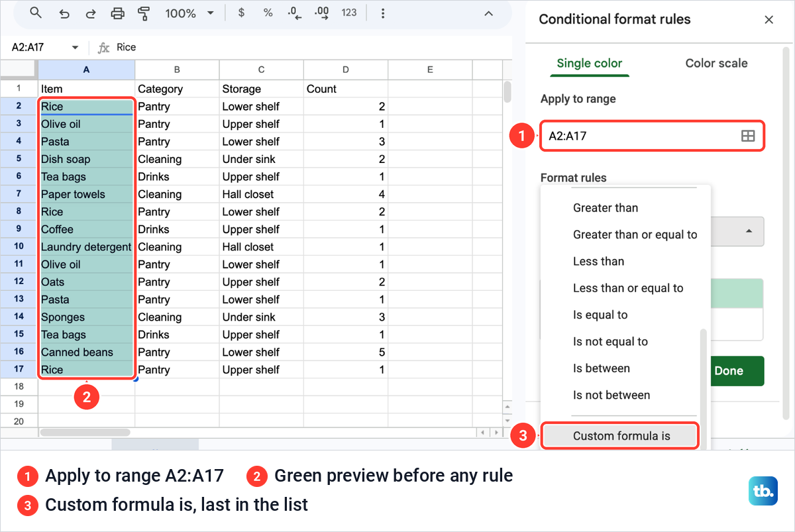Click the green formatting style preview
Viewport: 795px width, 532px height.
(x=737, y=293)
